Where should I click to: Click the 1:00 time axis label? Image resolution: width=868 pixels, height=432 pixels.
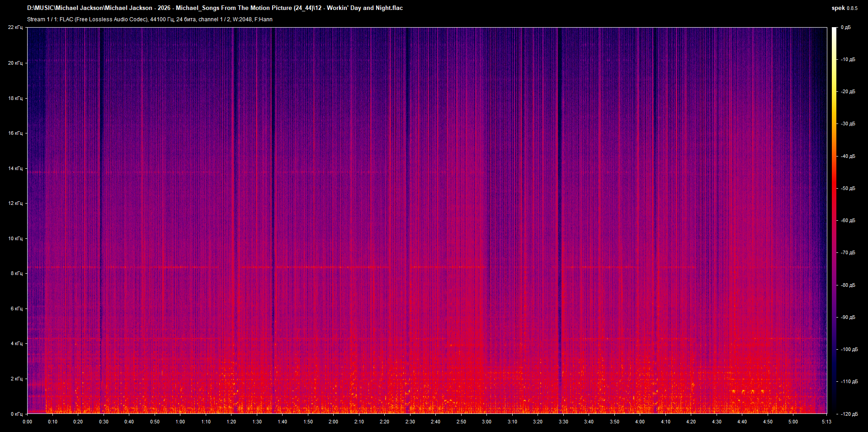[180, 422]
